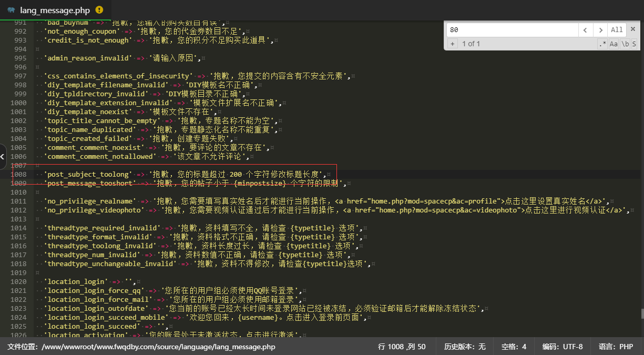Click the yellow unsaved warning icon on tab
This screenshot has height=355, width=644.
tap(100, 10)
